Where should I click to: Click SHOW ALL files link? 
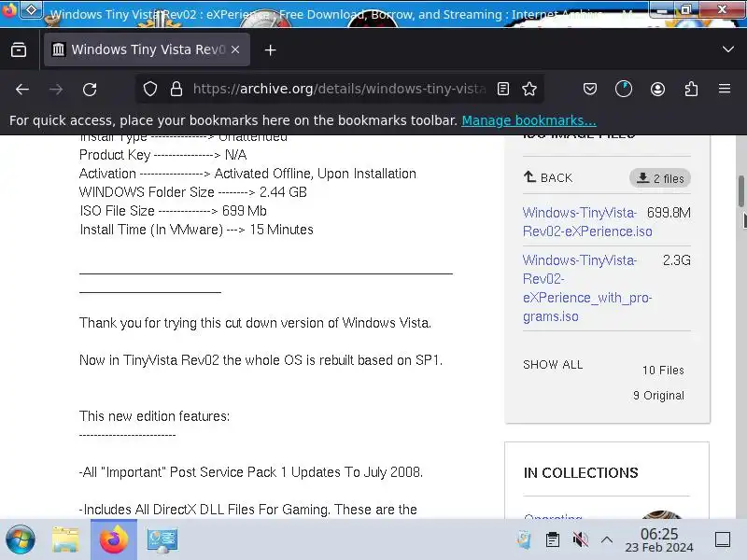[553, 365]
